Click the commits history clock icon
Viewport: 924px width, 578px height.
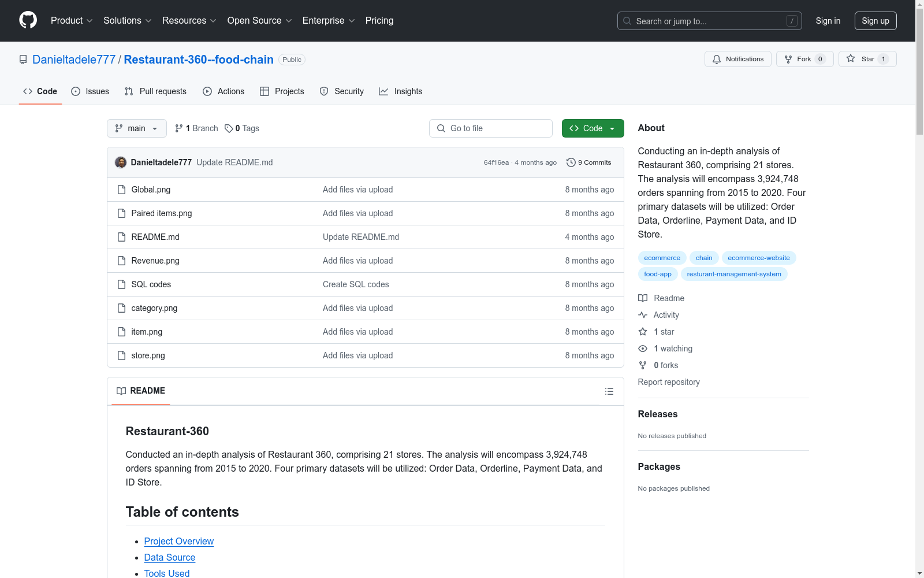[571, 162]
